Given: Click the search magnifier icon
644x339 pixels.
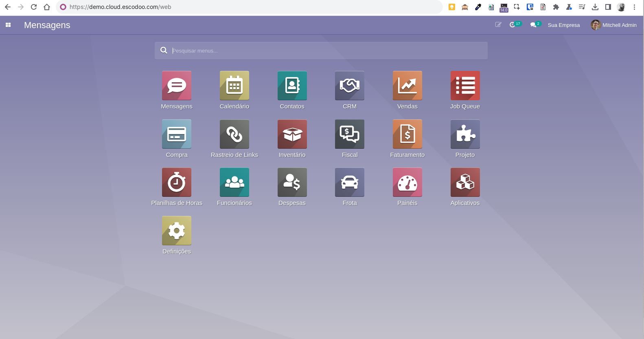Looking at the screenshot, I should click(164, 50).
